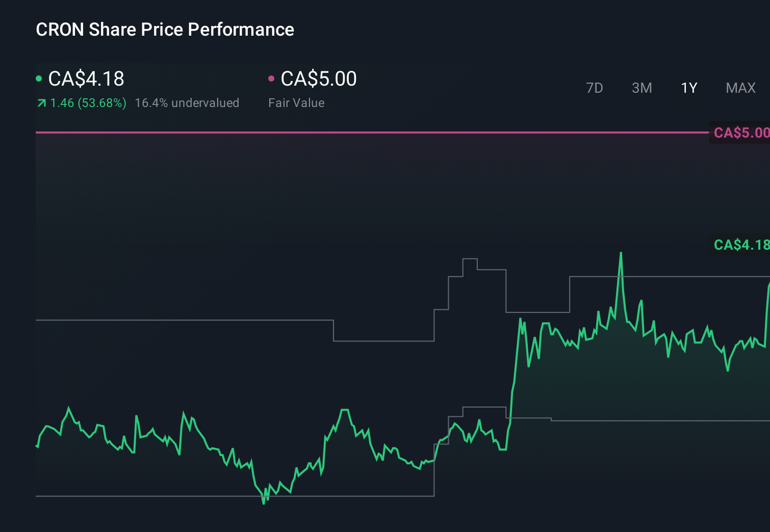Screen dimensions: 770x532
Task: Select the CA$5.00 fair value label on right edge
Action: 740,133
